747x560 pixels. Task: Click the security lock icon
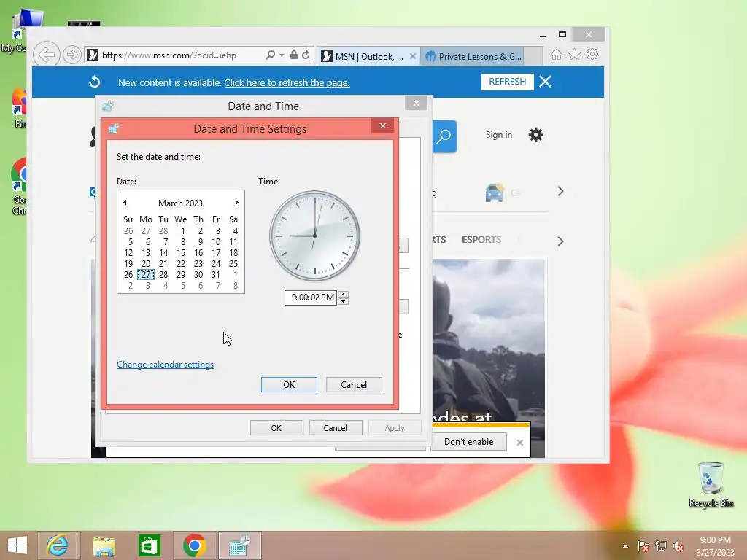point(294,55)
